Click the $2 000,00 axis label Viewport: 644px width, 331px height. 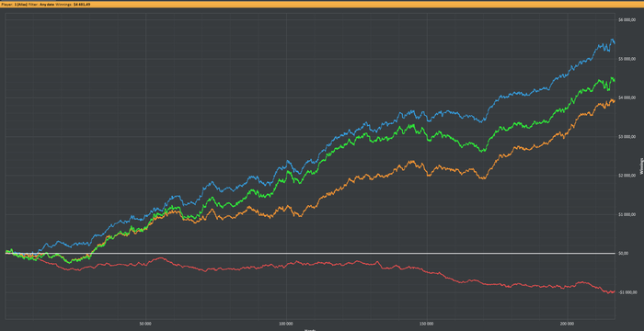(x=627, y=176)
